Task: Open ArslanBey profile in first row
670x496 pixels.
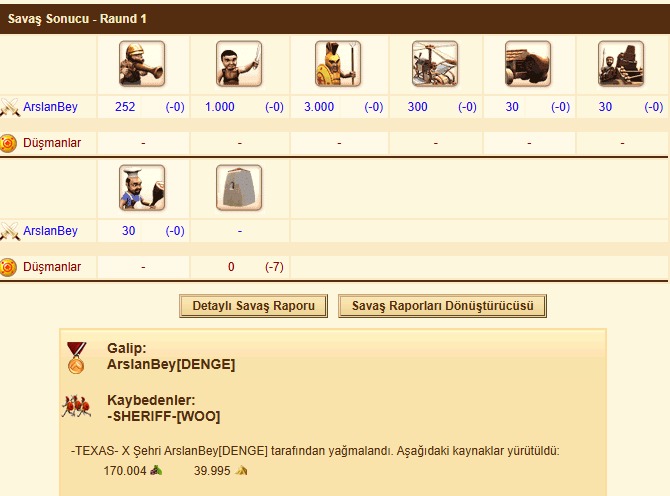Action: point(50,107)
